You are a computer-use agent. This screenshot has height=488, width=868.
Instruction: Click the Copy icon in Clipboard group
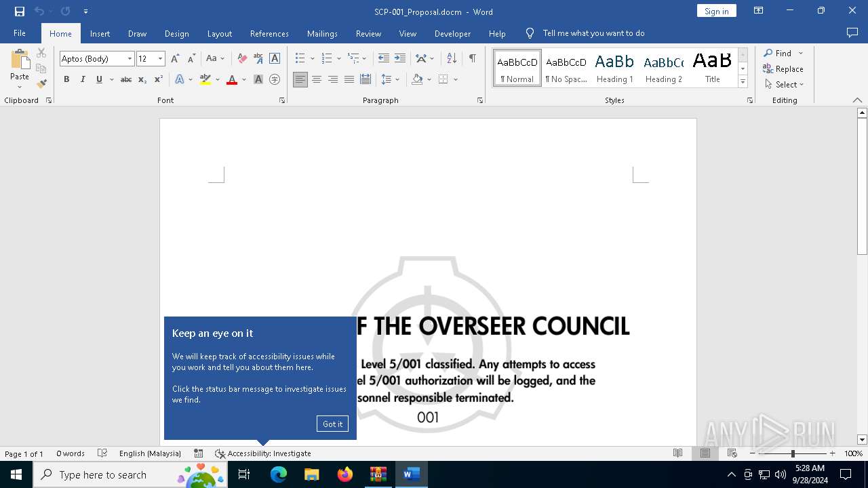tap(41, 68)
